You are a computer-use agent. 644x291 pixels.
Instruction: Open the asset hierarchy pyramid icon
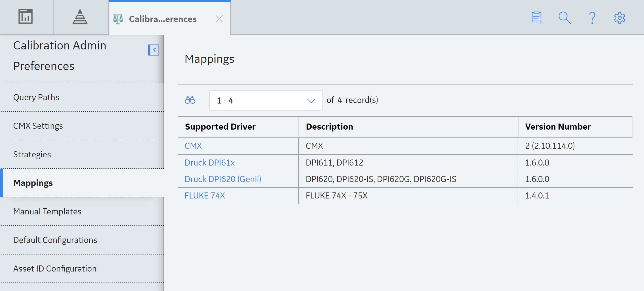click(80, 17)
